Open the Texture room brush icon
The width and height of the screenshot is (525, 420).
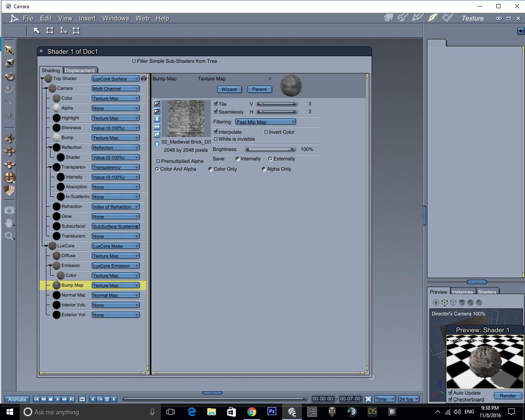[433, 18]
